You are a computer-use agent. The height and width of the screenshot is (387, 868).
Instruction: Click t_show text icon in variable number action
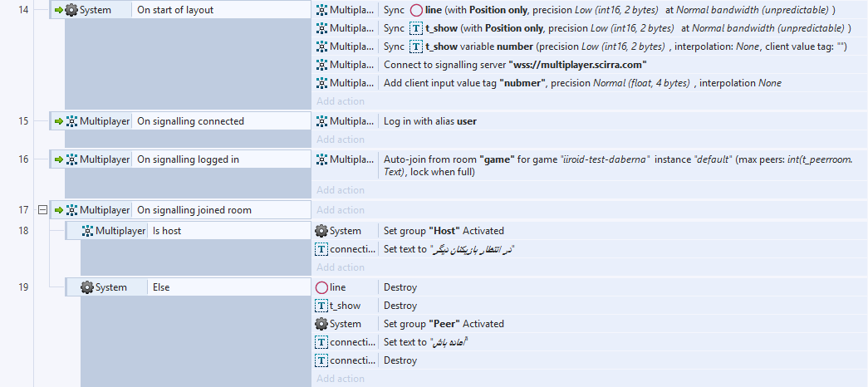pyautogui.click(x=416, y=47)
